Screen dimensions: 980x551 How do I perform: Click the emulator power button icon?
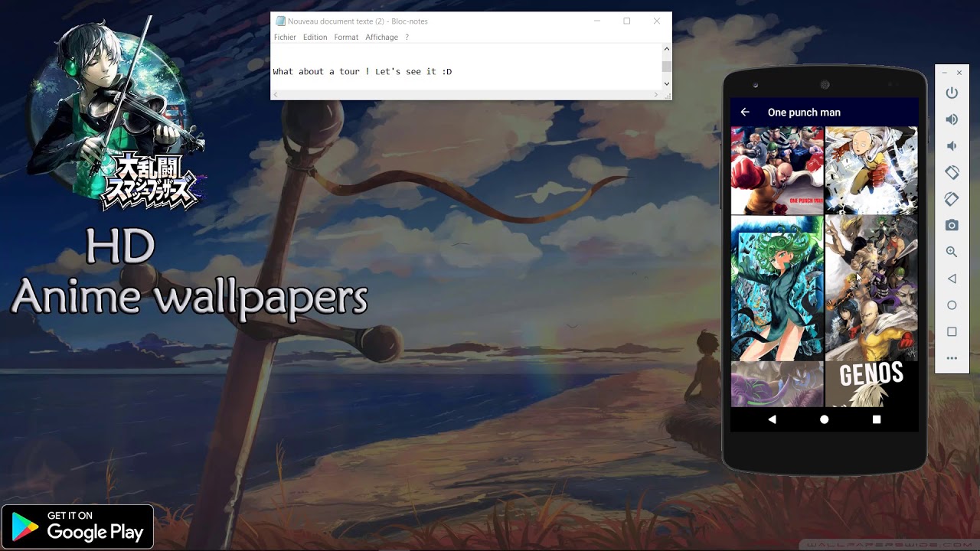[x=952, y=93]
